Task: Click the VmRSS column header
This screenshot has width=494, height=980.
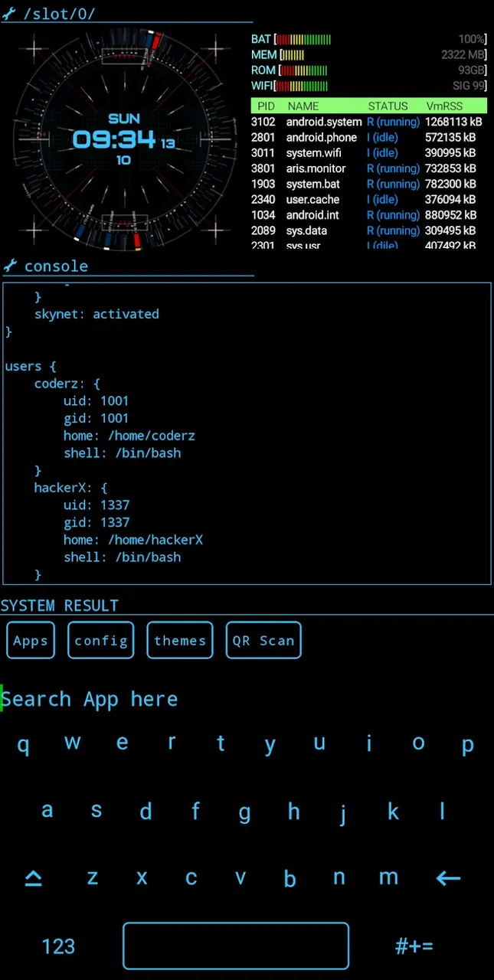Action: (x=445, y=106)
